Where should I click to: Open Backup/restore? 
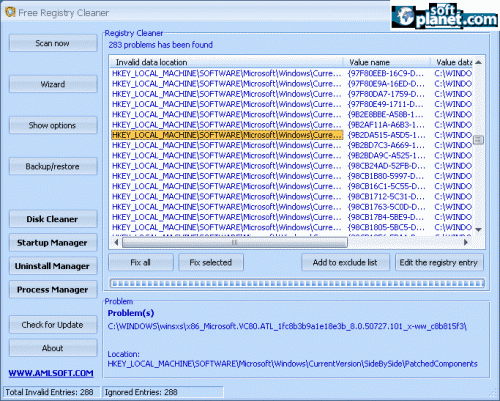tap(53, 166)
